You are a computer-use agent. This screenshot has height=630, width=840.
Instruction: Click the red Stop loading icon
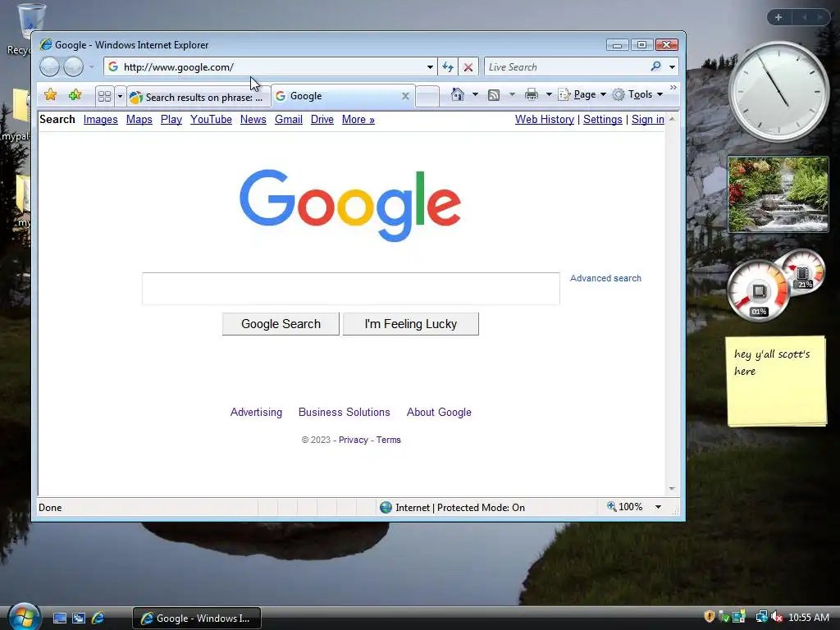tap(468, 67)
